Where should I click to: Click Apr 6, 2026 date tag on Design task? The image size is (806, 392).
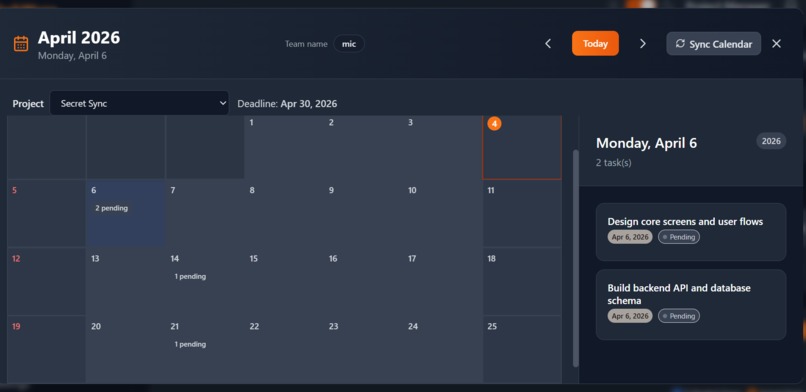[630, 237]
